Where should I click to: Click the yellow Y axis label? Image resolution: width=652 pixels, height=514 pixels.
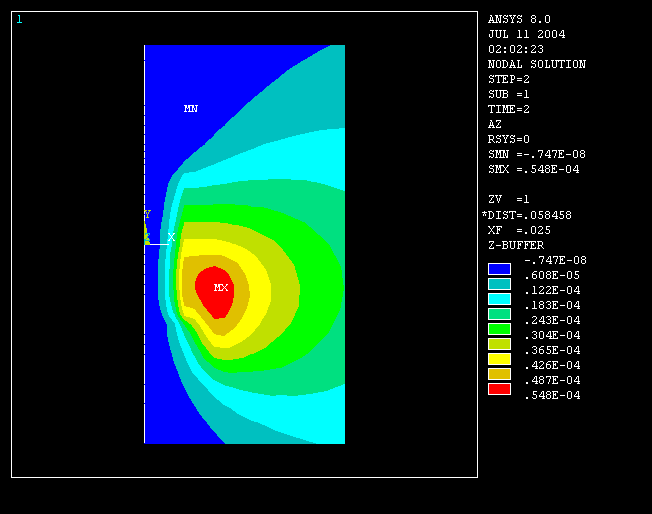(x=148, y=214)
